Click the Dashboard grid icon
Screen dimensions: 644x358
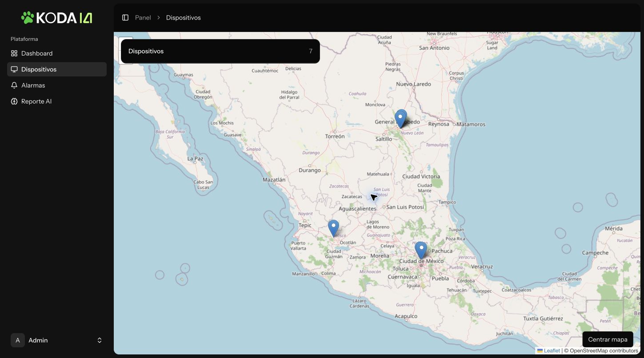click(x=14, y=53)
